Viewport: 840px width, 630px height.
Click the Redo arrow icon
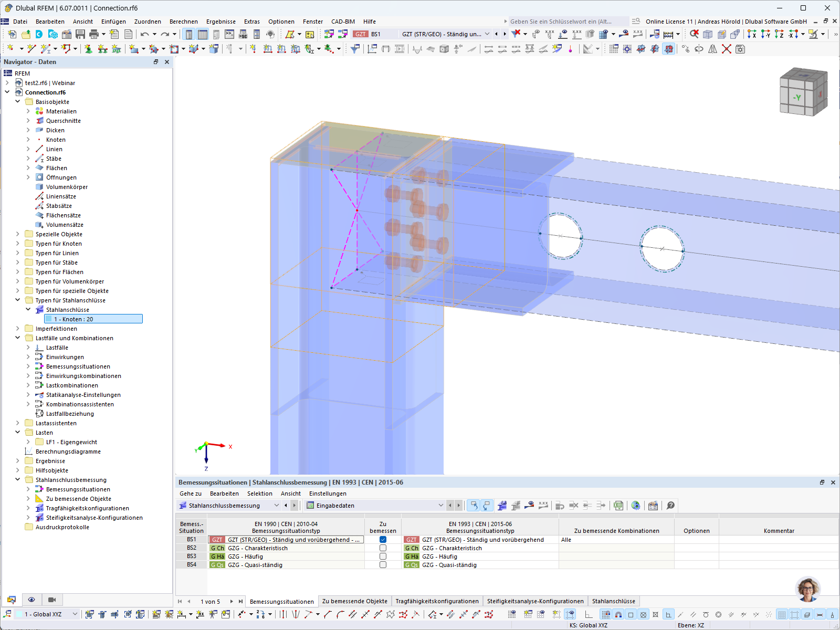[x=165, y=34]
